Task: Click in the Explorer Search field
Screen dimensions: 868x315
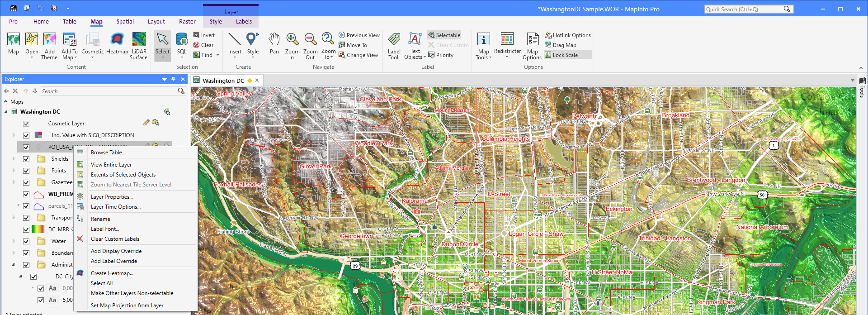Action: tap(109, 91)
